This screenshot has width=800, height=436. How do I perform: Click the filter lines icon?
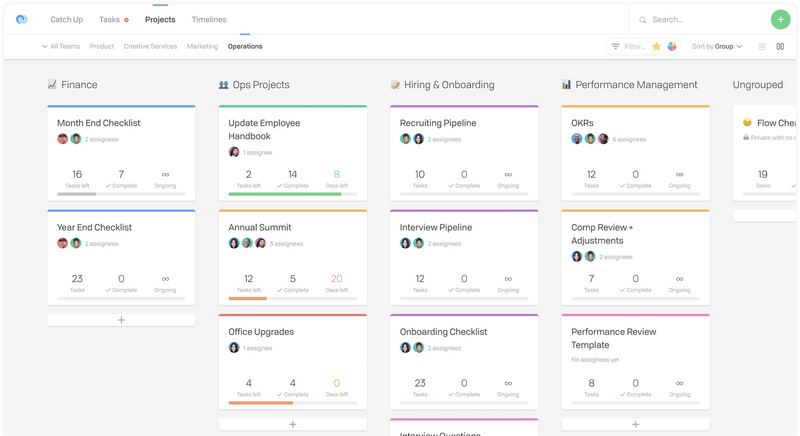pyautogui.click(x=615, y=46)
